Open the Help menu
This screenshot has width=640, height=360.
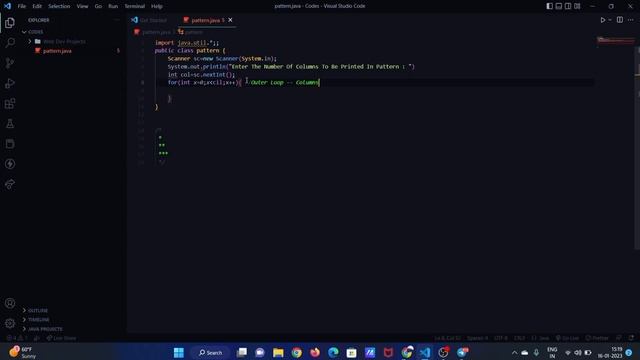click(x=157, y=6)
